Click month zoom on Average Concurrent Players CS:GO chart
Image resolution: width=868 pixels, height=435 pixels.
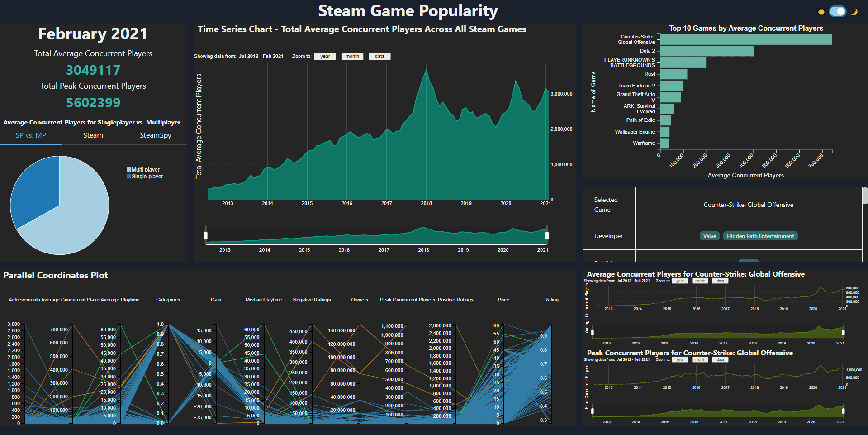click(x=700, y=281)
